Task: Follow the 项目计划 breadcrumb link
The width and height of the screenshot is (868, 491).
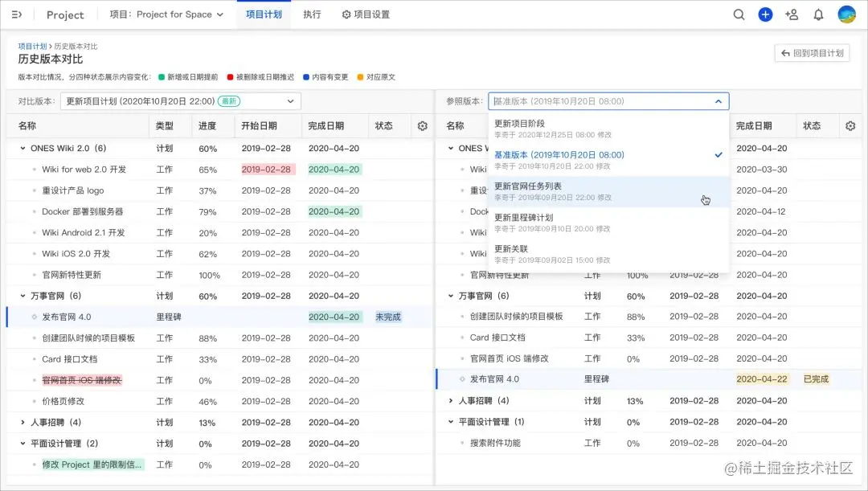Action: click(32, 47)
